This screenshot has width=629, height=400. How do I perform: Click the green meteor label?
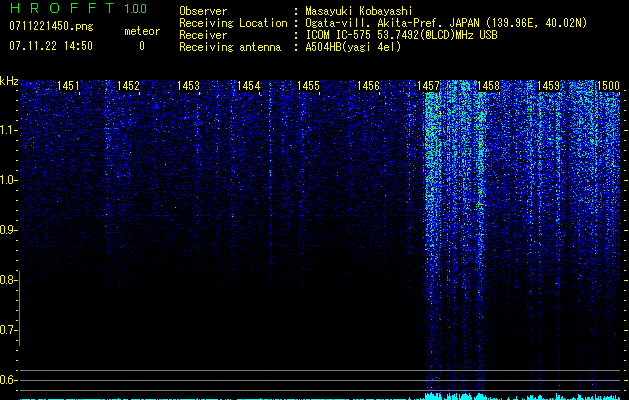pos(142,31)
